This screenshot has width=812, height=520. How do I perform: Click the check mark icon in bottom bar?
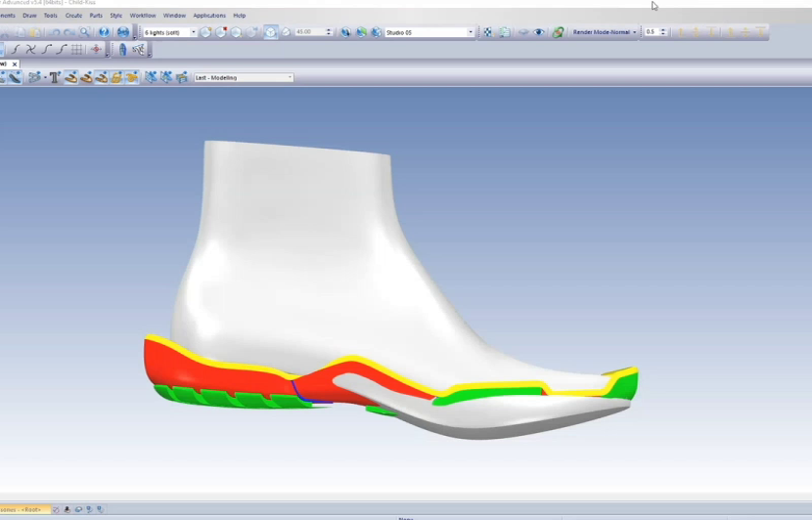click(56, 509)
